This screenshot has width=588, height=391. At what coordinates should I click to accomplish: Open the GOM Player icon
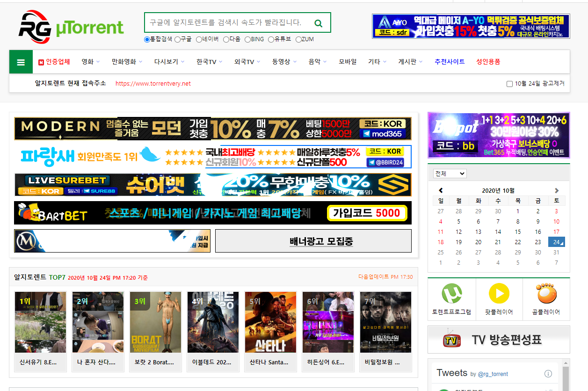click(546, 294)
